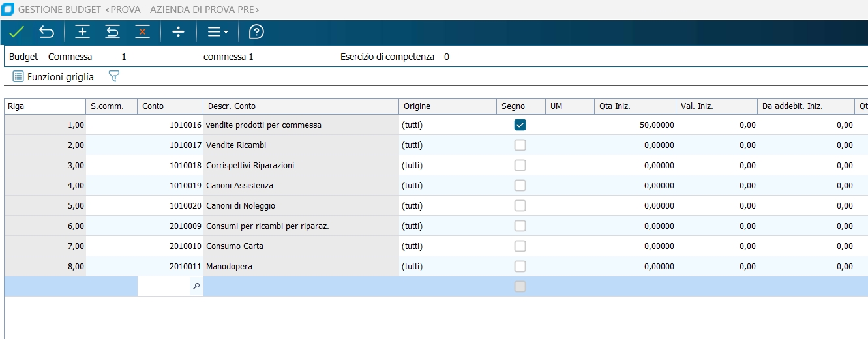Open the Origine (tutti) cell for Canoni Assistenza
The width and height of the screenshot is (868, 339).
click(447, 186)
